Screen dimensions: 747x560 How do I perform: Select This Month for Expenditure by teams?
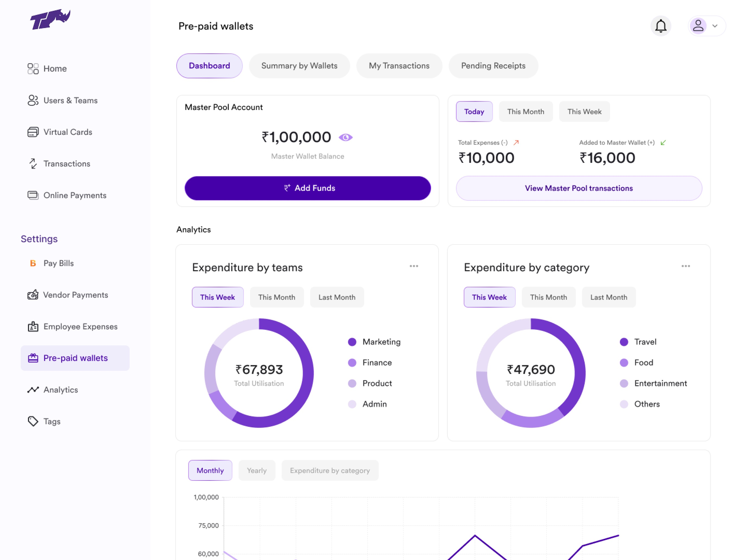pos(277,297)
